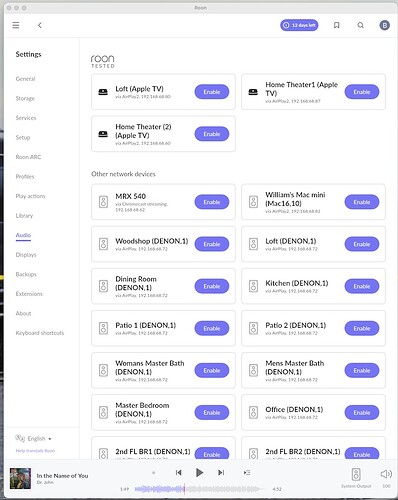Click William's Mac mini speaker icon
The height and width of the screenshot is (500, 398).
(253, 202)
